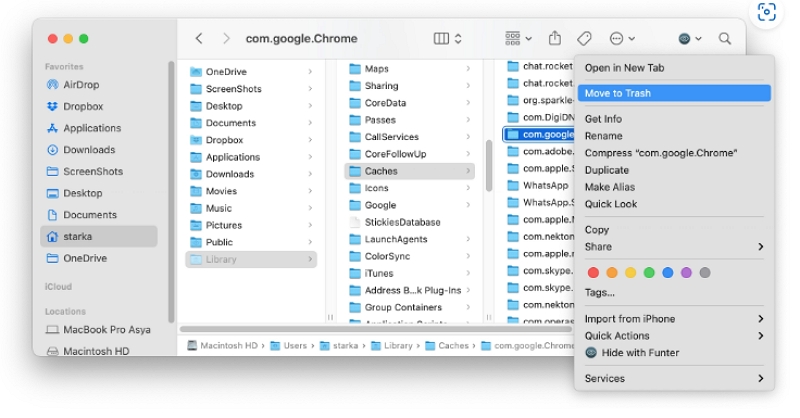
Task: Open the Share submenu
Action: coord(673,247)
